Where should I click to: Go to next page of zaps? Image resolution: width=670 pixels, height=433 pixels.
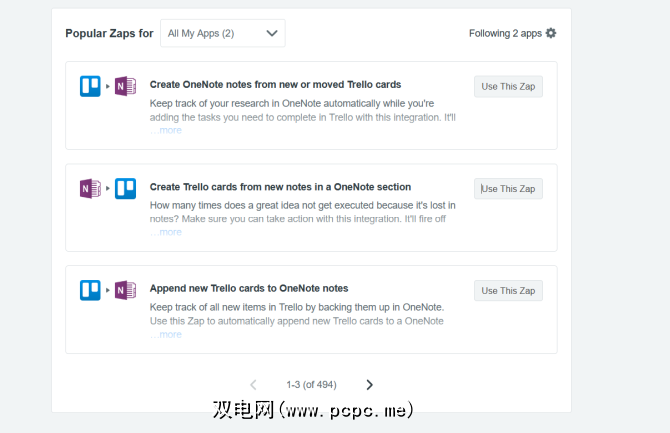(369, 385)
